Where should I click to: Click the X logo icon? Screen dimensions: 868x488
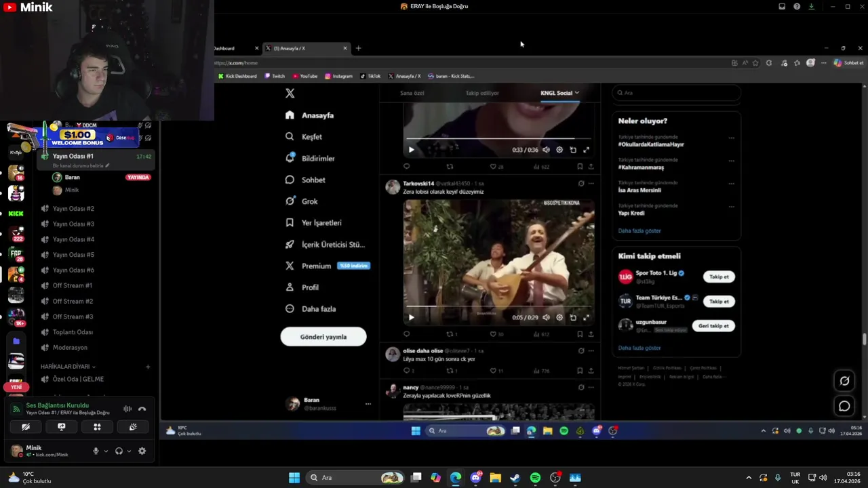290,94
